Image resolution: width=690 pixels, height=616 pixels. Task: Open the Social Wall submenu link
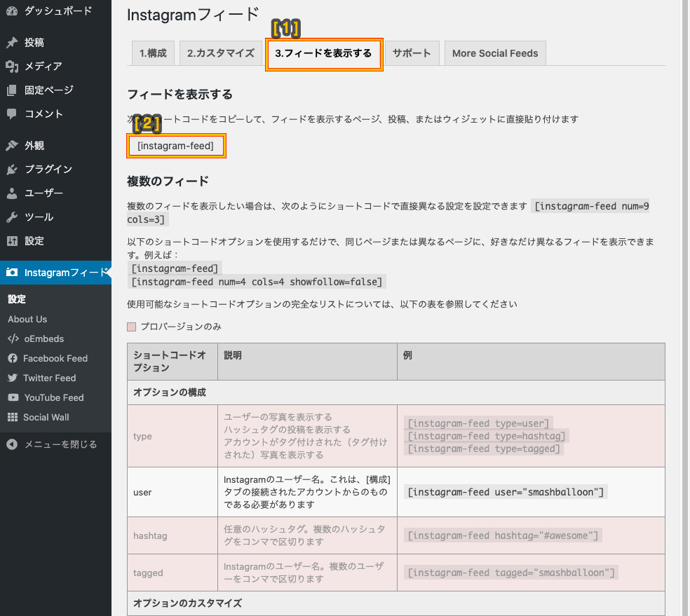(46, 417)
